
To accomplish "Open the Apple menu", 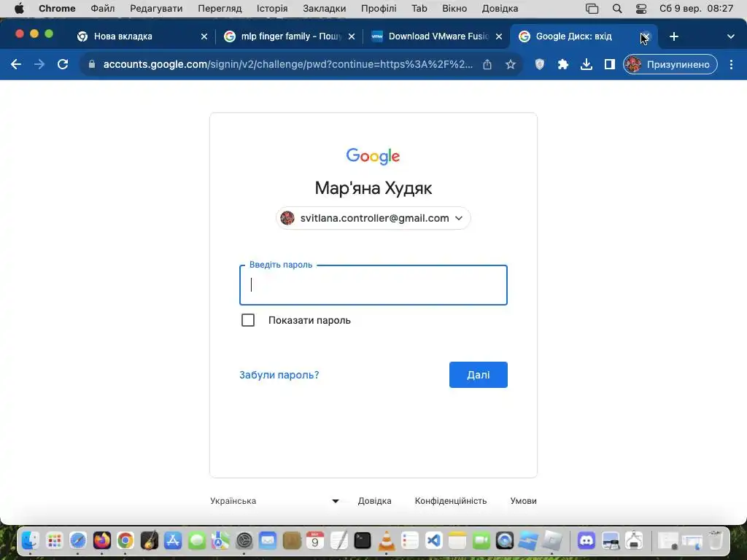I will [x=19, y=9].
